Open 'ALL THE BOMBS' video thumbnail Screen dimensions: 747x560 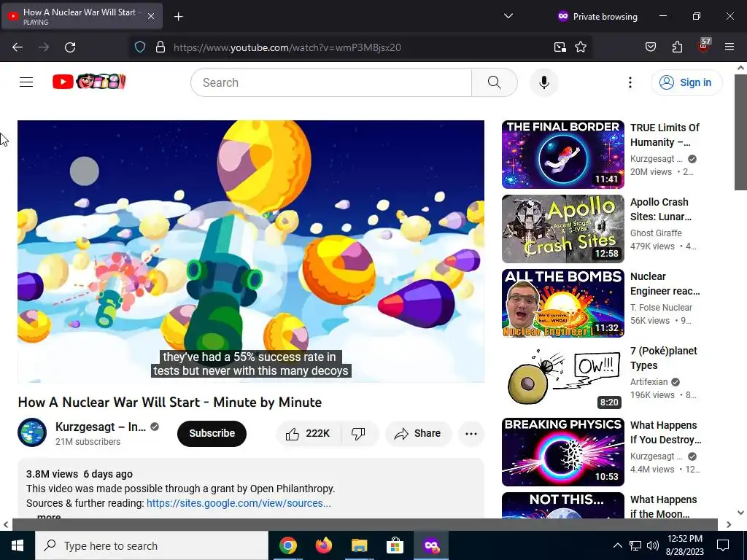point(562,303)
